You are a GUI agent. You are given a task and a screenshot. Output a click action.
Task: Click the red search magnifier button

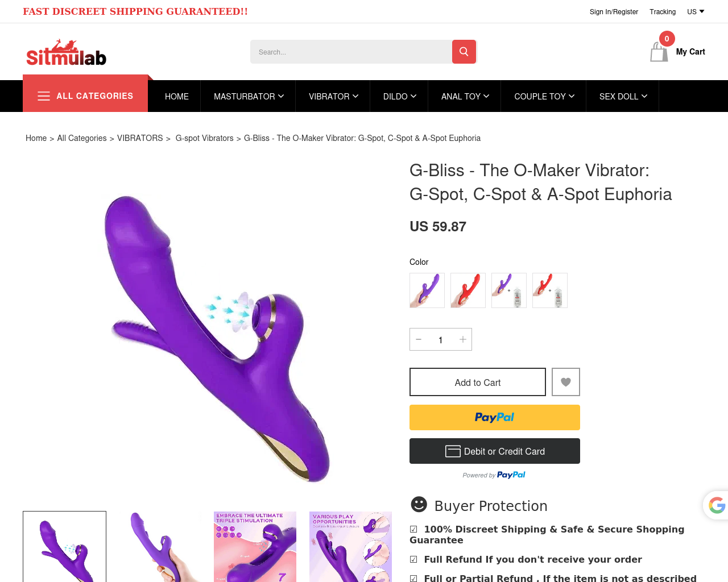coord(464,52)
